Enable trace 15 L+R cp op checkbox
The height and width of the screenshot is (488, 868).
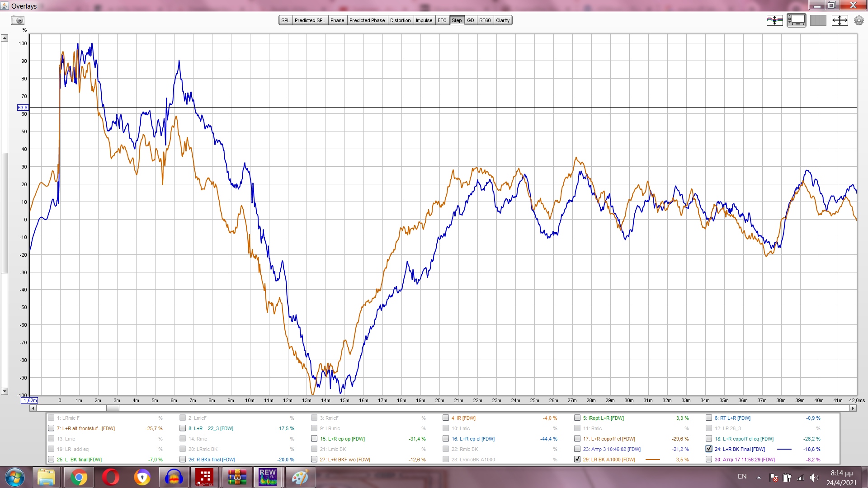pos(314,438)
